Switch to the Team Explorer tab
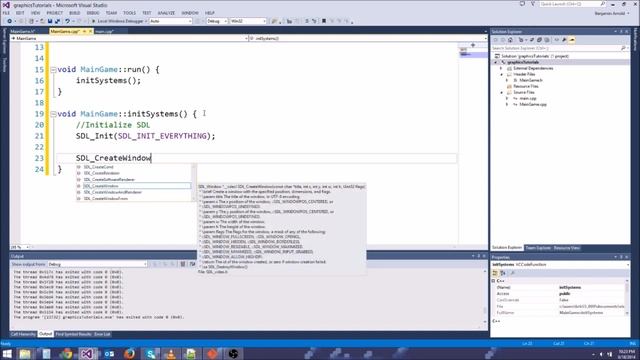 click(x=538, y=248)
